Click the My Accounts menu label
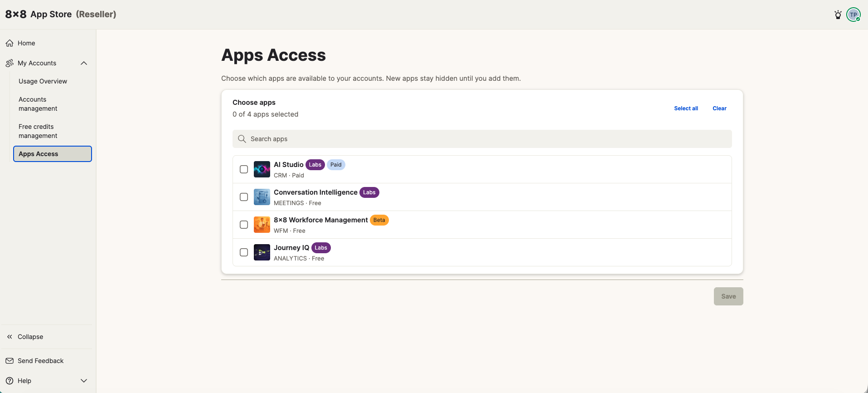 click(37, 63)
